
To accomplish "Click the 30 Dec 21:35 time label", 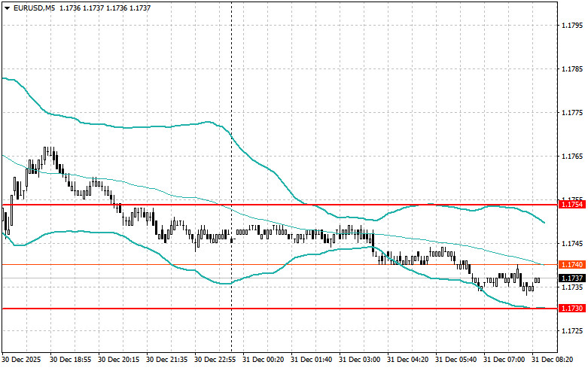I will (167, 360).
